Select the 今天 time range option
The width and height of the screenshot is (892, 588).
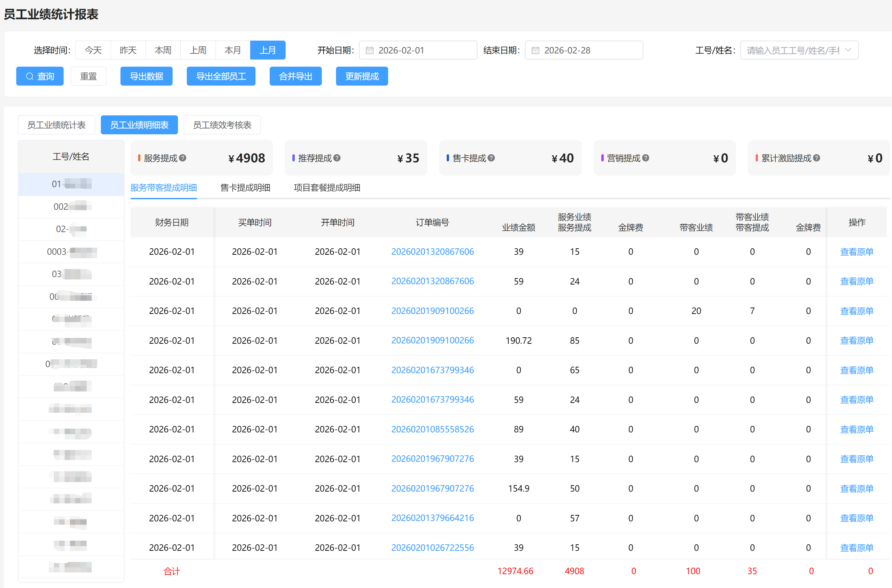pos(93,50)
